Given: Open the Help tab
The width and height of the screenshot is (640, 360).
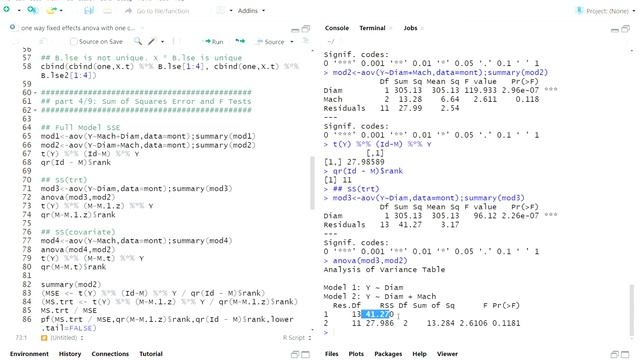Looking at the screenshot, I should [x=419, y=354].
